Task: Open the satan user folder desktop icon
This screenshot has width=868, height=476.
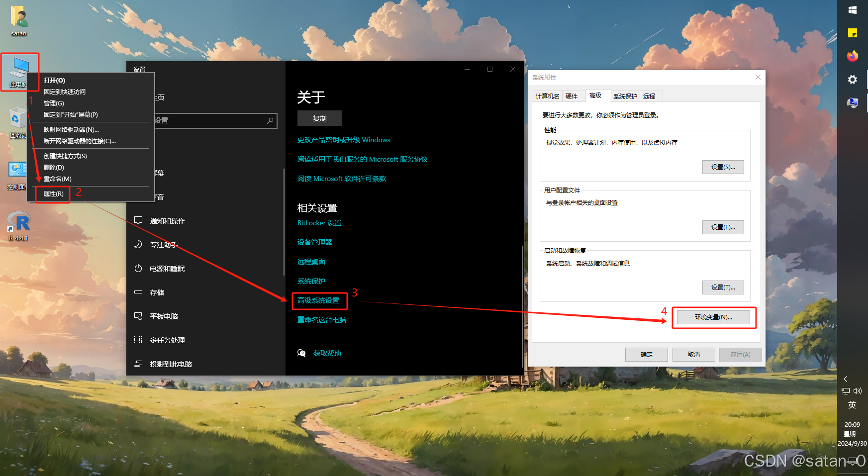Action: 19,21
